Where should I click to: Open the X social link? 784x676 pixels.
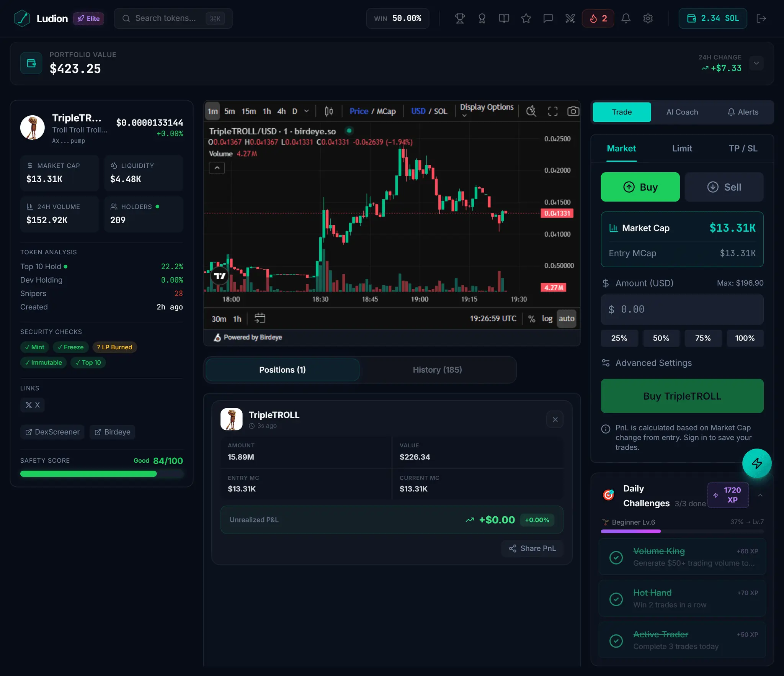[33, 405]
